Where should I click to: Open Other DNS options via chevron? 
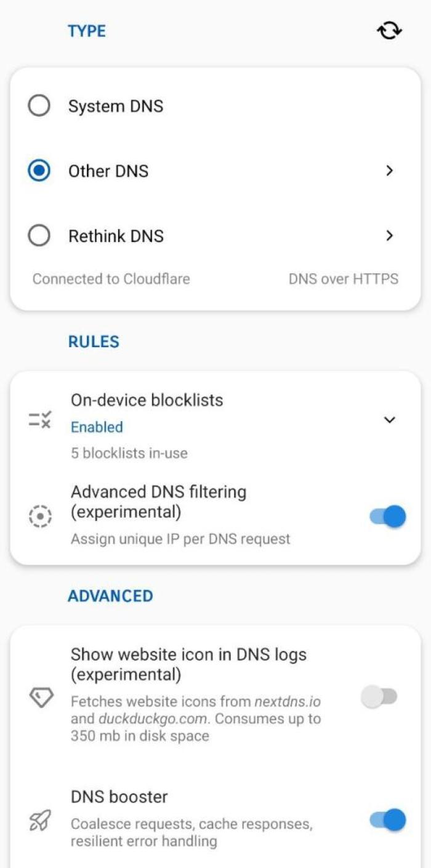click(389, 171)
